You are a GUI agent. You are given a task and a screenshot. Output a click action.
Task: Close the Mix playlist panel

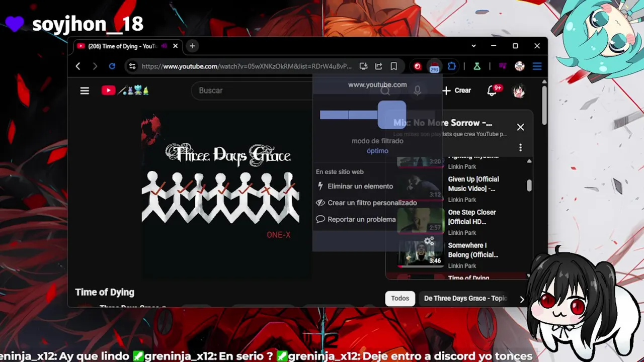point(520,127)
